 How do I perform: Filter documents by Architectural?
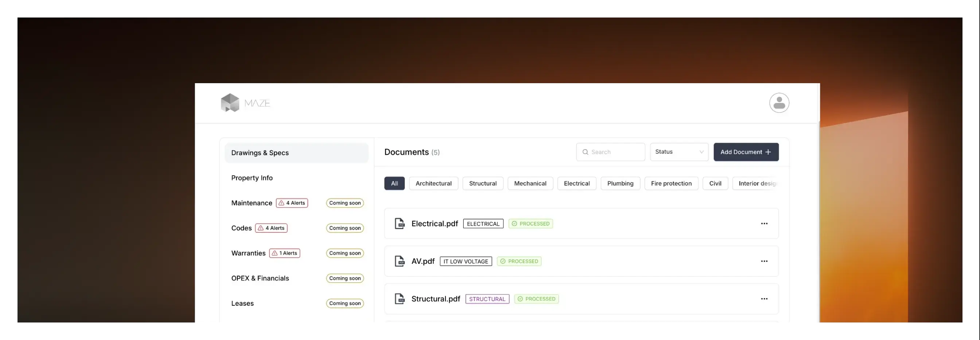pyautogui.click(x=433, y=183)
